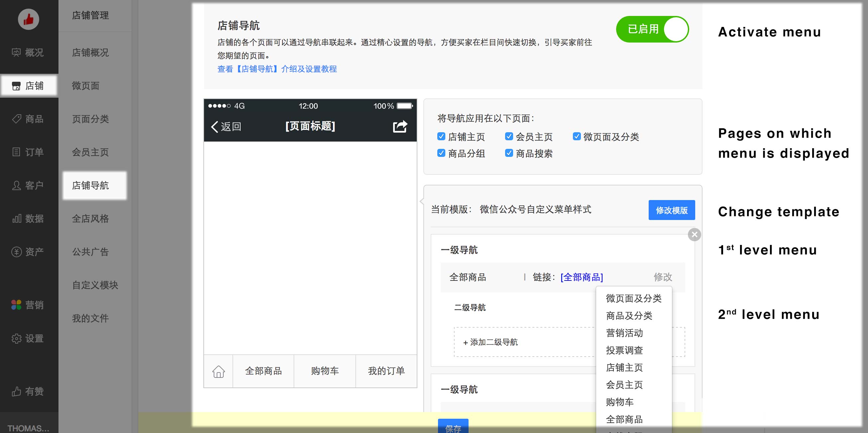Open the 客户 customers sidebar section

(x=28, y=185)
